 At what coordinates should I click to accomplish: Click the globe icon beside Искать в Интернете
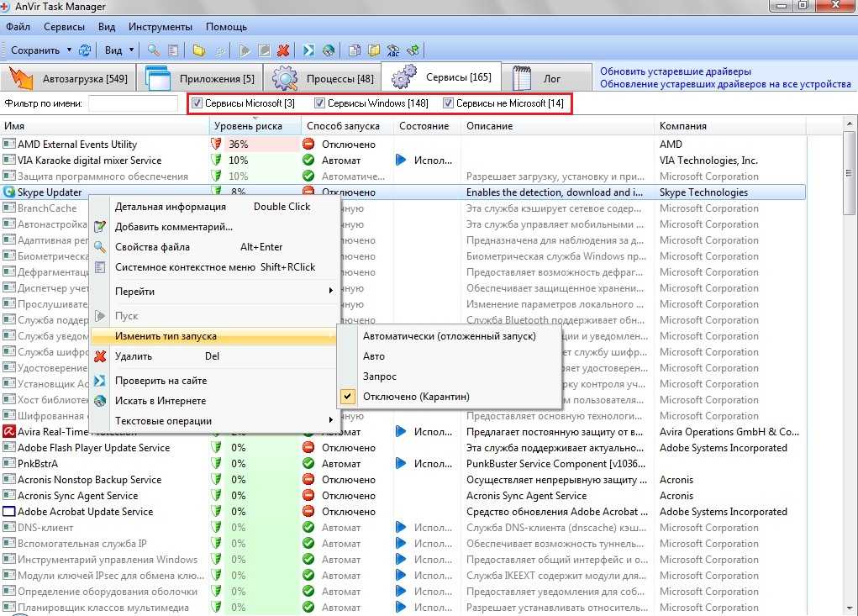(x=100, y=401)
